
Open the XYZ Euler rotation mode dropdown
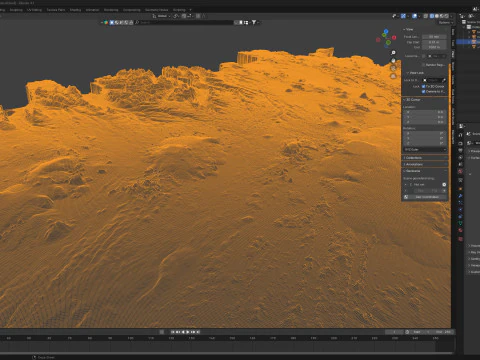click(425, 149)
